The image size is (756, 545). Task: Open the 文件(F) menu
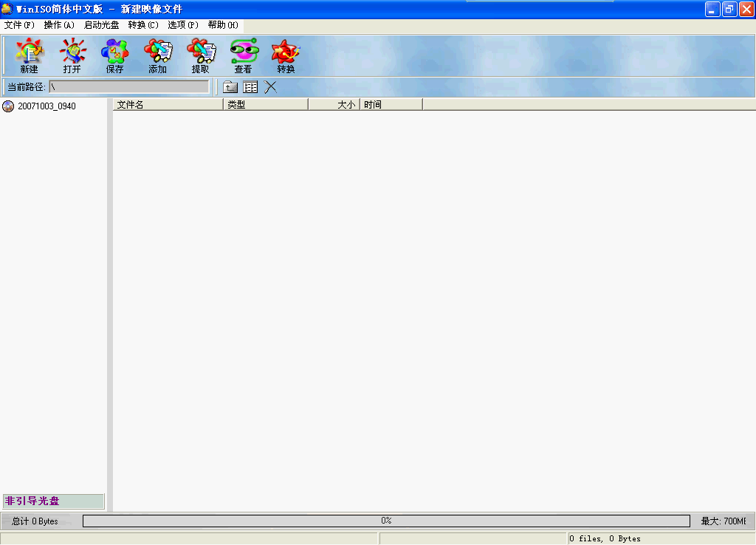tap(18, 24)
